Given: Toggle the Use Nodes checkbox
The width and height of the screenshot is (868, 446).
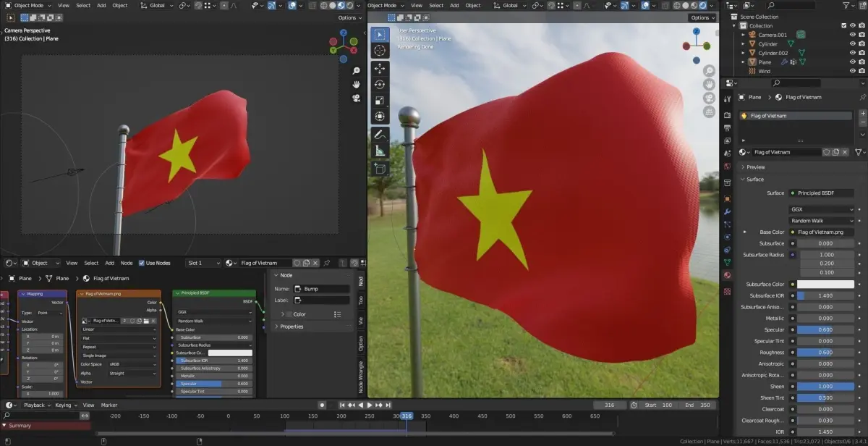Looking at the screenshot, I should pyautogui.click(x=142, y=263).
